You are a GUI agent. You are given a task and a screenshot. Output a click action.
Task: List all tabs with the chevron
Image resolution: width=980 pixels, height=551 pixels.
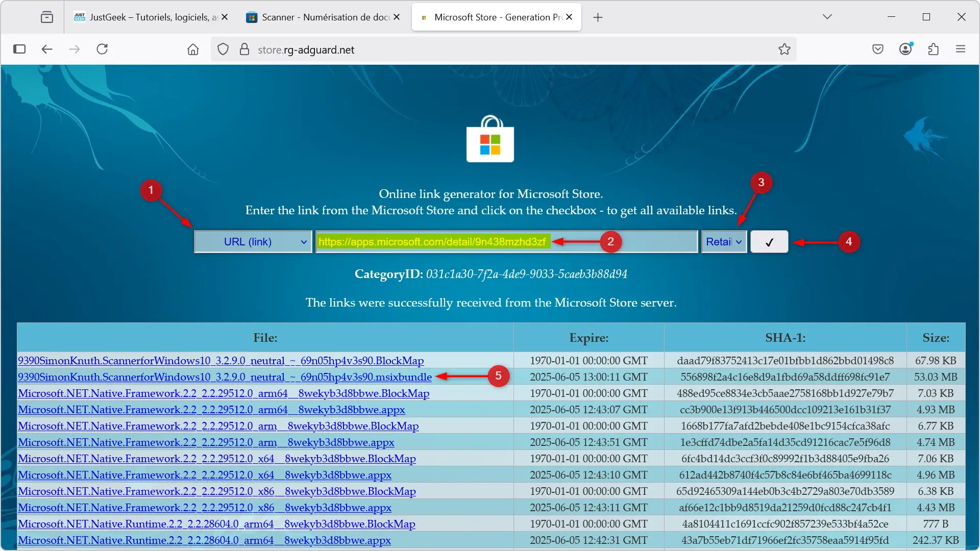[827, 17]
